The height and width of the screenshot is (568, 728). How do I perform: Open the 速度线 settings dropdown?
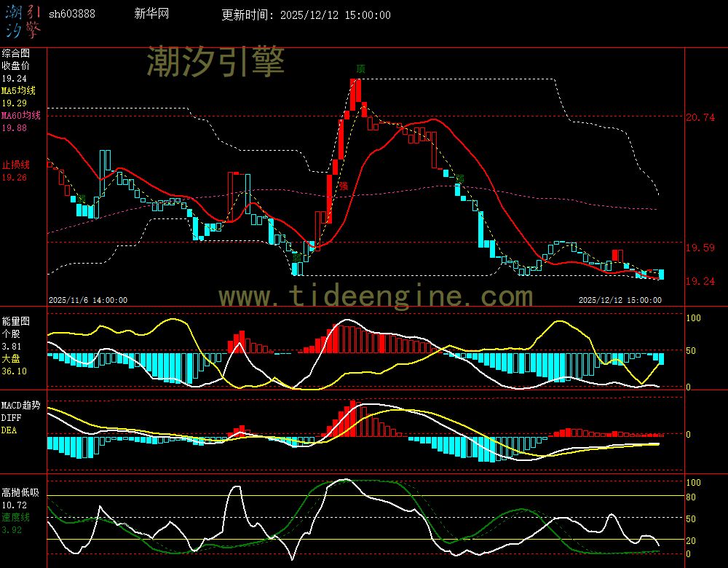pos(16,516)
